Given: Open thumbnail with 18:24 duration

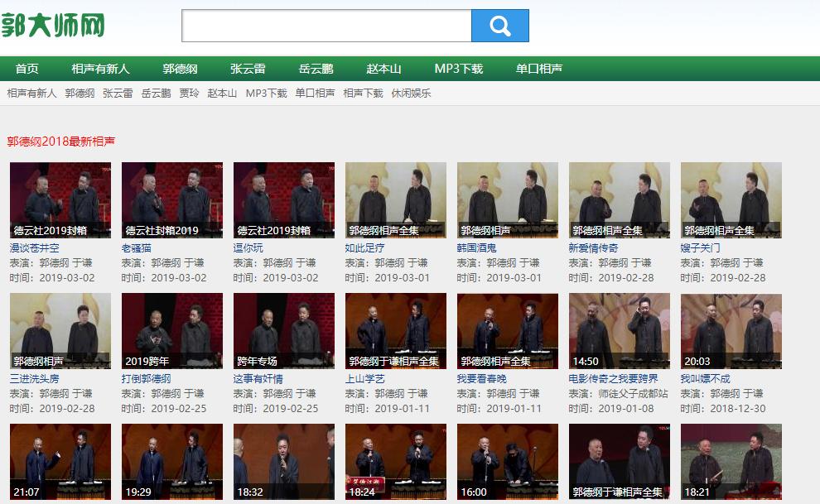Looking at the screenshot, I should tap(396, 462).
